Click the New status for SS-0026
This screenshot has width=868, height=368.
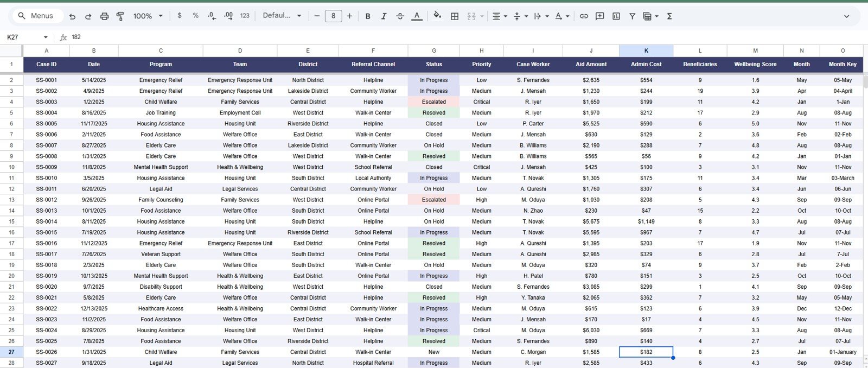(434, 352)
